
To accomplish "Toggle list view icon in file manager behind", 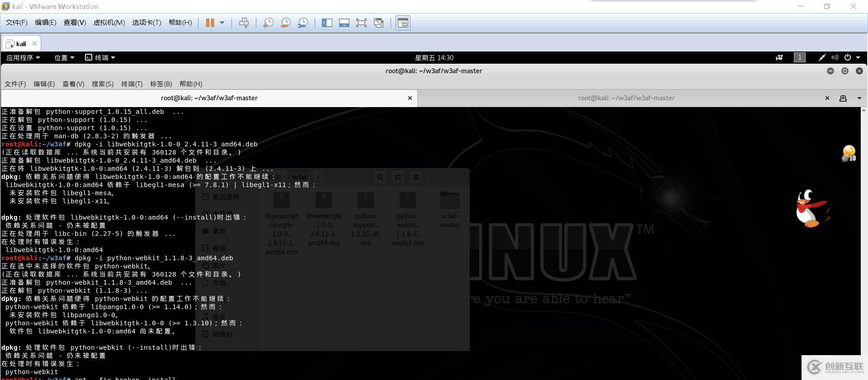I will click(398, 177).
